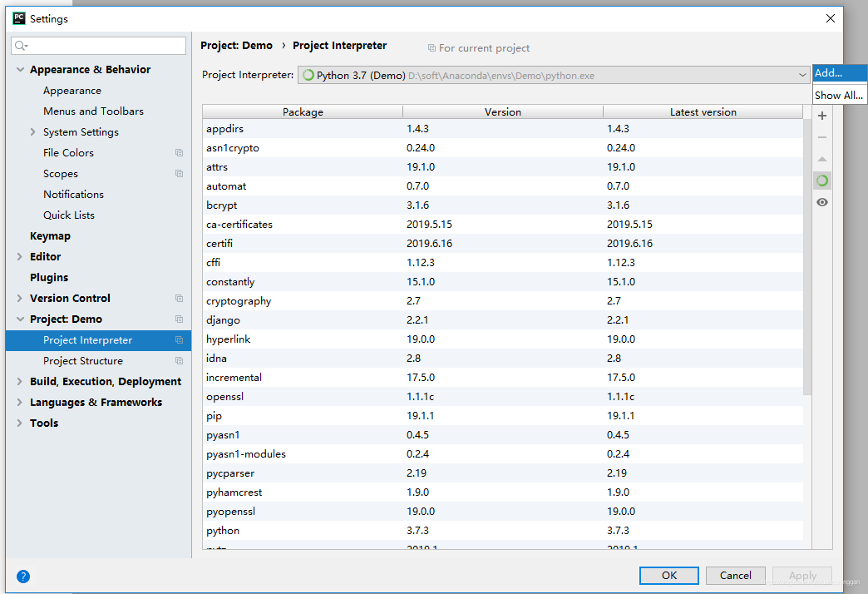
Task: Expand the Editor section
Action: [x=19, y=256]
